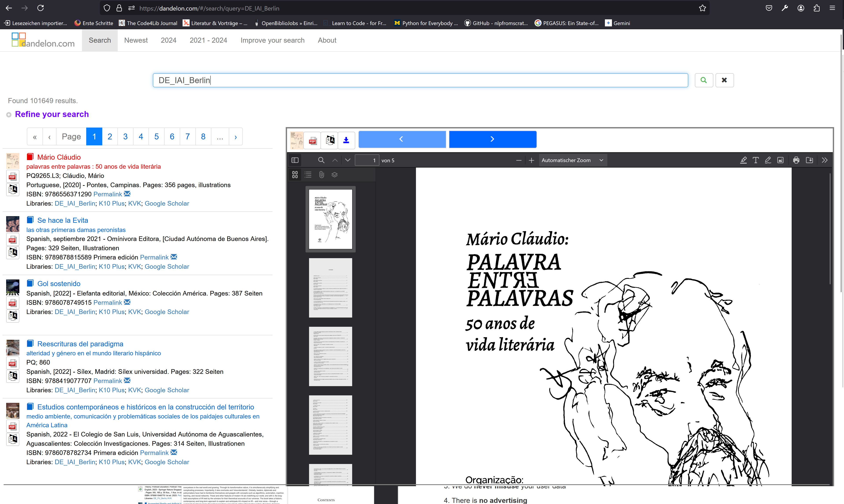Select first page thumbnail in sidebar
844x504 pixels.
330,219
